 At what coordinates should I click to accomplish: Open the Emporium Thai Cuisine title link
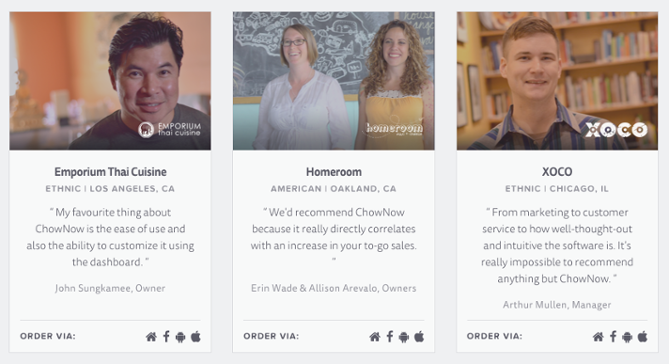110,172
